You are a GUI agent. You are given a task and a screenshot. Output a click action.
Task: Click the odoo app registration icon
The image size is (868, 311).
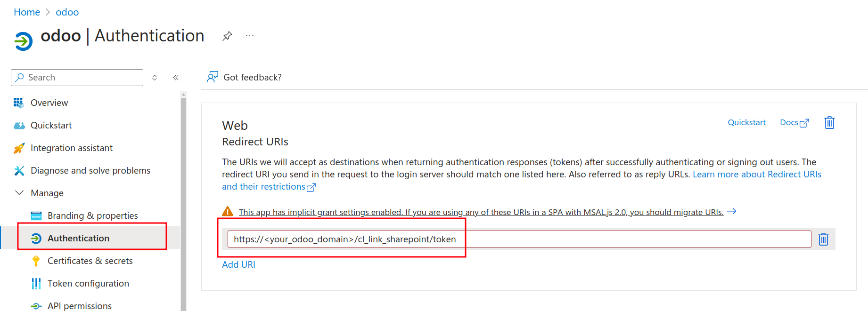click(x=23, y=41)
